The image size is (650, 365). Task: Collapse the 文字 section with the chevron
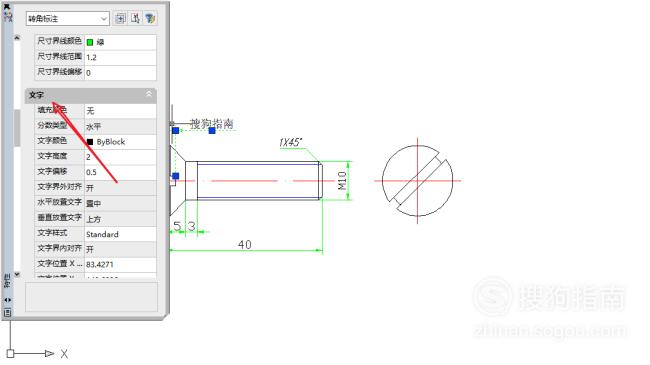coord(149,94)
